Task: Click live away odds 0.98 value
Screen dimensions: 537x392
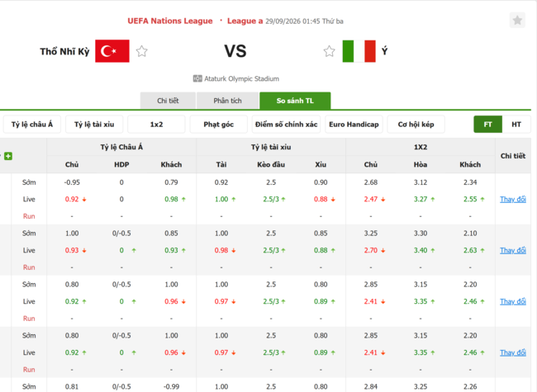Action: [x=171, y=199]
